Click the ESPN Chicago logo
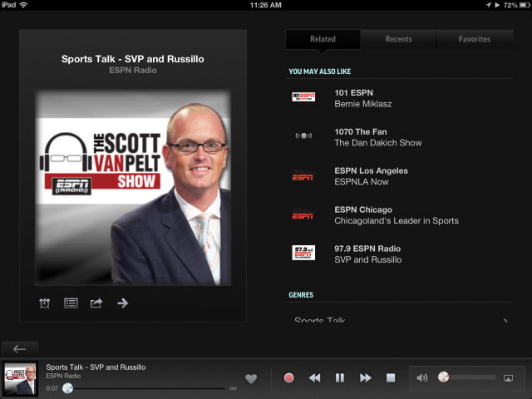This screenshot has width=532, height=399. (303, 215)
